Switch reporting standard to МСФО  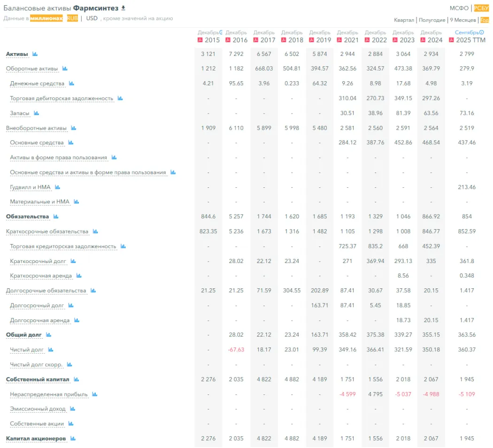[459, 8]
